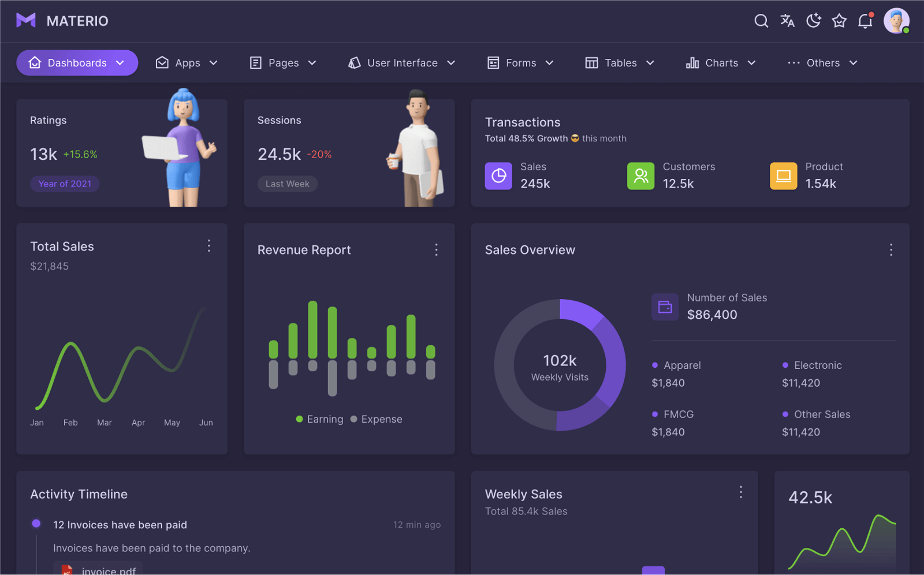Image resolution: width=924 pixels, height=575 pixels.
Task: Toggle the Expense legend series
Action: pos(376,419)
